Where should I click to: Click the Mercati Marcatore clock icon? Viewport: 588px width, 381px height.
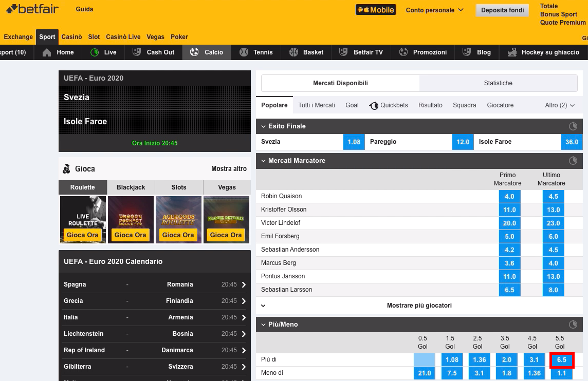click(x=573, y=161)
